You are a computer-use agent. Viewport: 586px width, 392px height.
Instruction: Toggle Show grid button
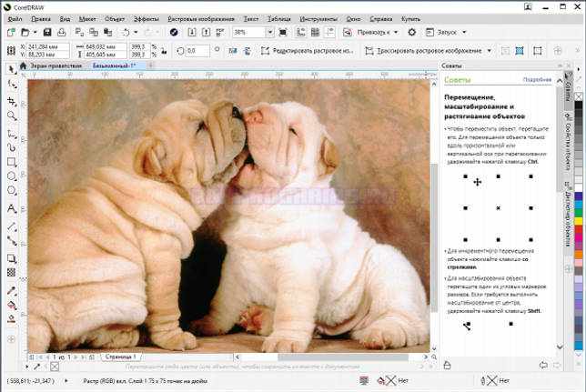pos(316,32)
